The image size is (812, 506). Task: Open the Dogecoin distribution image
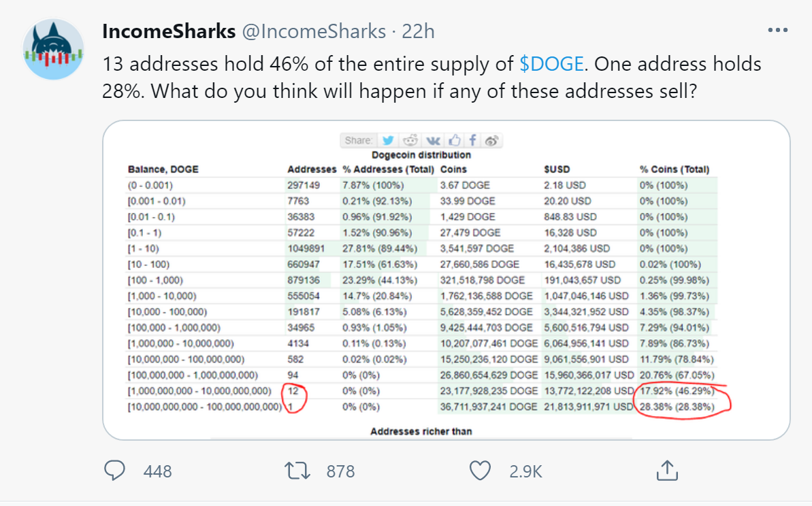(x=446, y=279)
